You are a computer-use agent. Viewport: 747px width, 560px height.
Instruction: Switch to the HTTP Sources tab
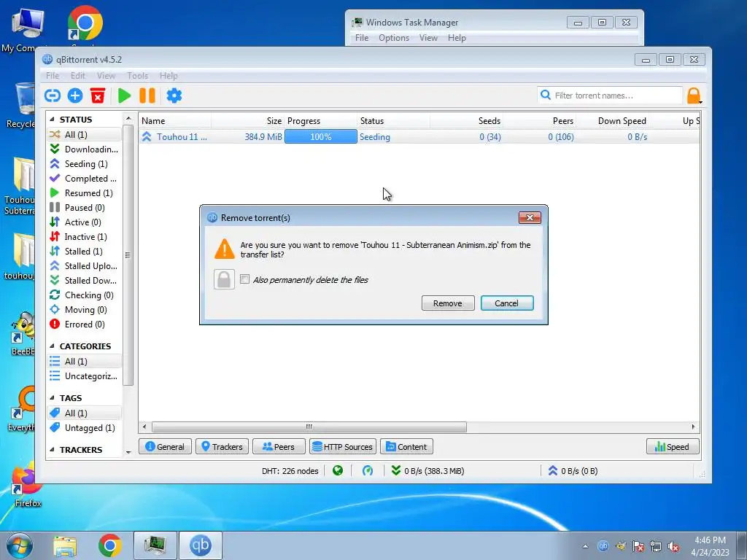pos(343,447)
